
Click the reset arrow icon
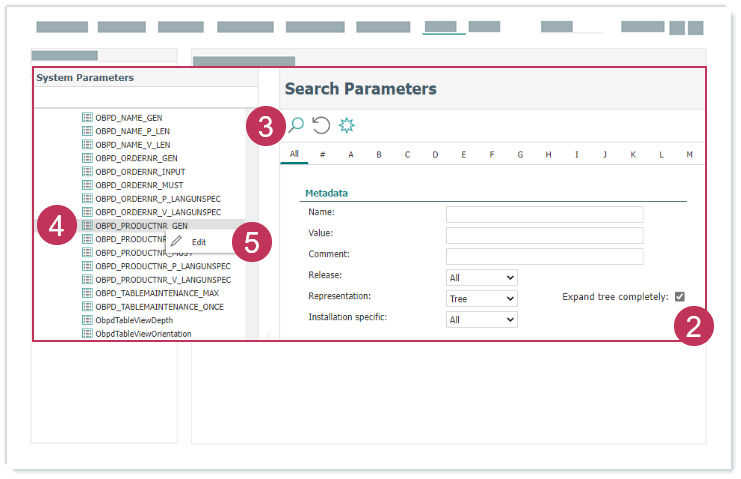[x=321, y=125]
